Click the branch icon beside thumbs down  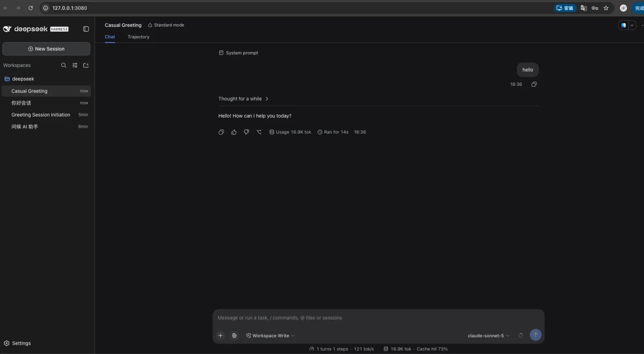[259, 132]
